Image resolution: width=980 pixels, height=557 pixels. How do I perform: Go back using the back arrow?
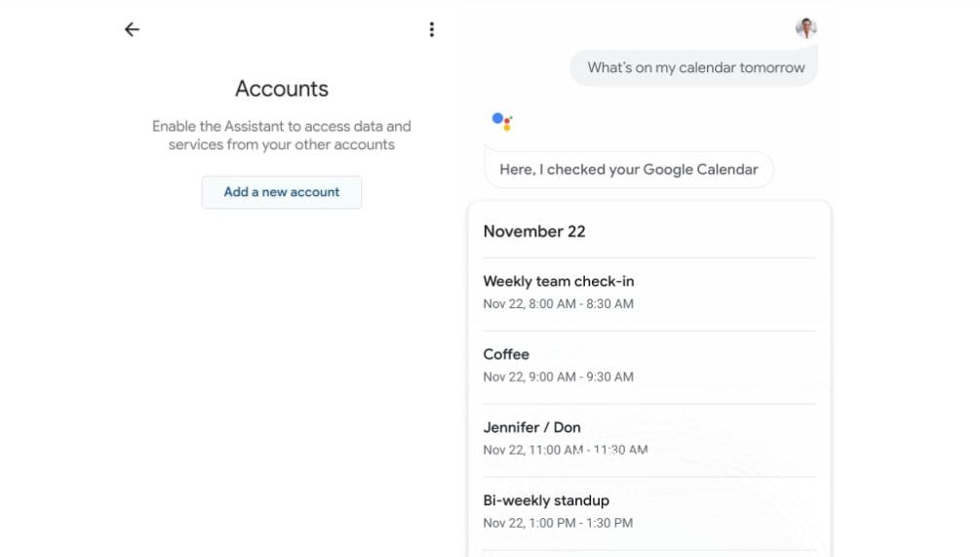pos(133,29)
